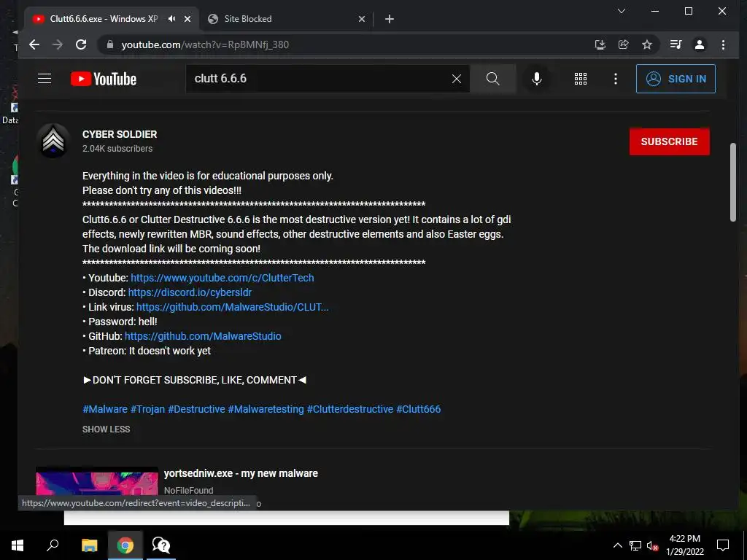Click the install app icon in address bar
Viewport: 747px width, 560px height.
[x=600, y=44]
